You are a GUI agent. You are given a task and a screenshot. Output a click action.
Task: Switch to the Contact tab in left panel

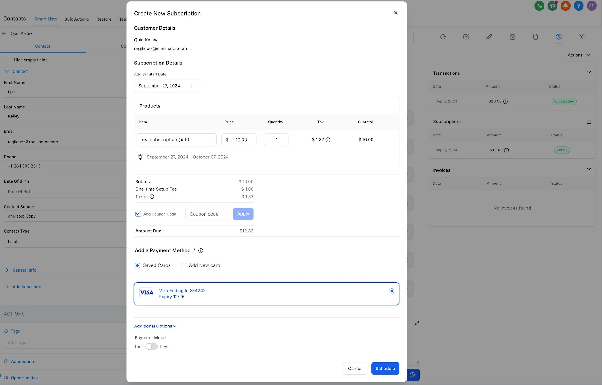43,46
